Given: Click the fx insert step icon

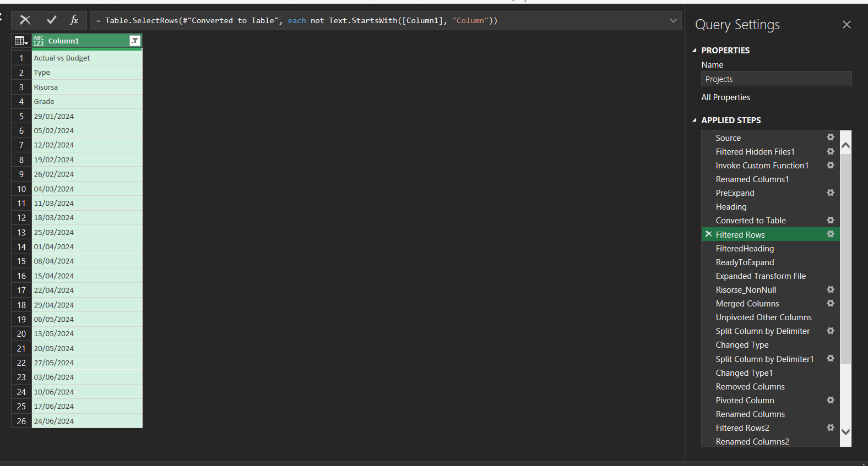Looking at the screenshot, I should (74, 20).
